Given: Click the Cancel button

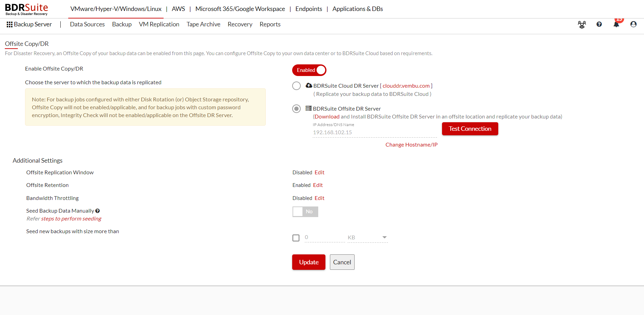Looking at the screenshot, I should click(342, 262).
